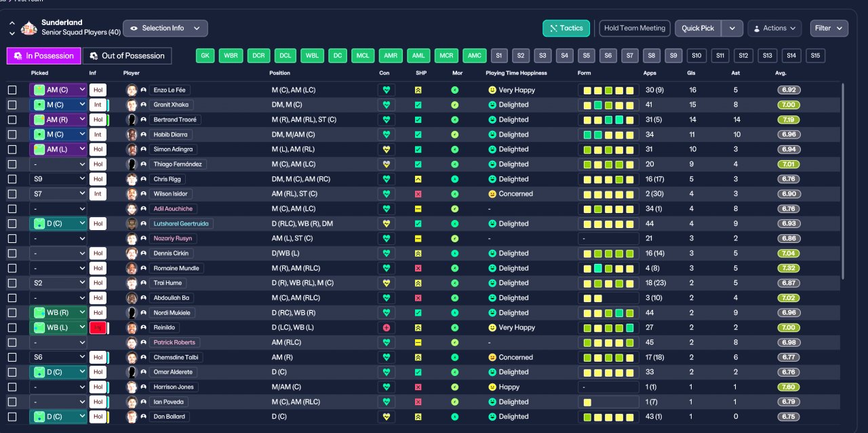This screenshot has width=868, height=433.
Task: Click Reinildo's red condition icon
Action: click(x=387, y=328)
